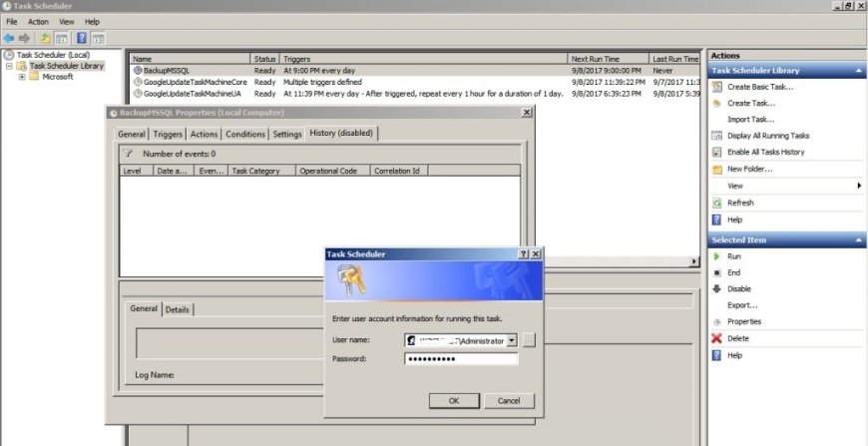Toggle the Show/Hide Action Pane icon
868x446 pixels.
pos(98,38)
